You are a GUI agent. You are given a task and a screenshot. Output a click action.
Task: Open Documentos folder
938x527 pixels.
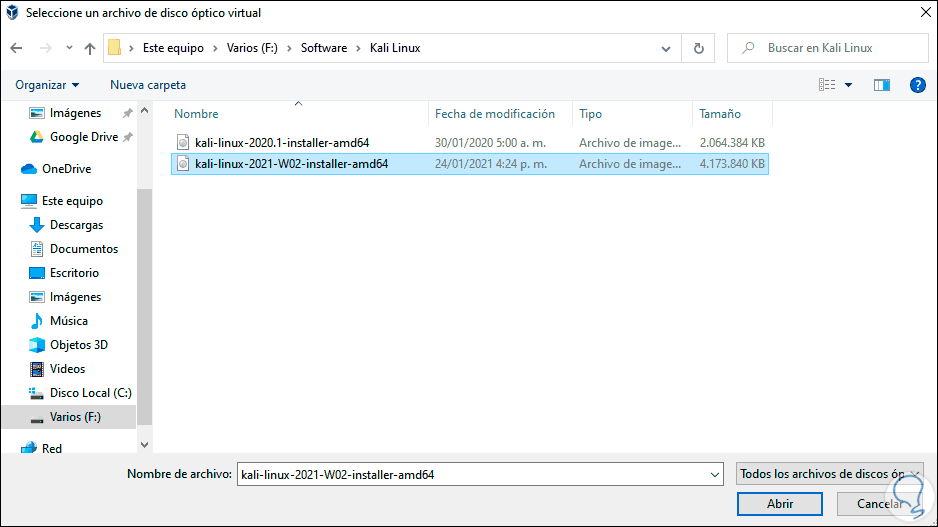[84, 249]
